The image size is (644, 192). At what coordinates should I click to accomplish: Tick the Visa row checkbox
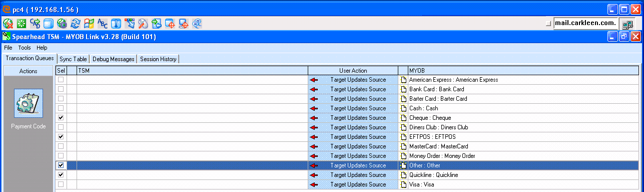(61, 184)
